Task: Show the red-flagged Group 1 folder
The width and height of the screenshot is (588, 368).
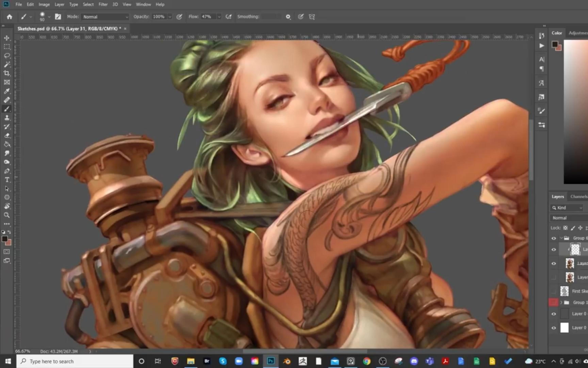Action: pos(554,303)
